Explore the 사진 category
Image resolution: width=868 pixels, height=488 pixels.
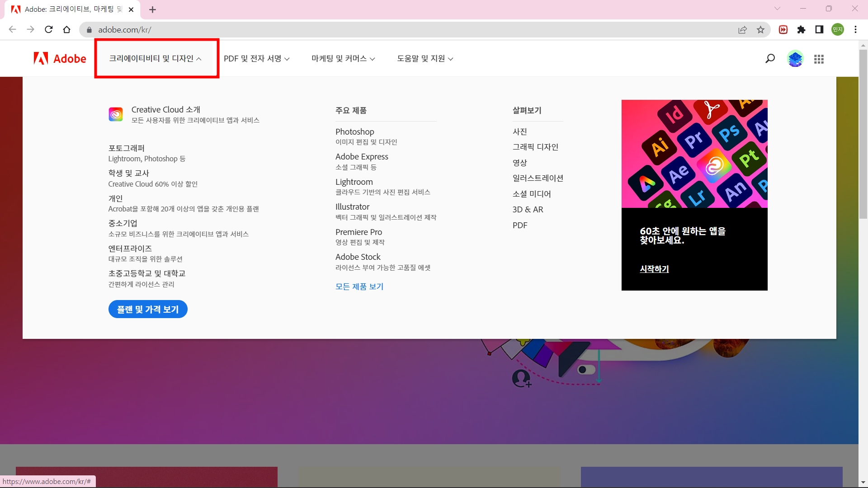point(519,131)
